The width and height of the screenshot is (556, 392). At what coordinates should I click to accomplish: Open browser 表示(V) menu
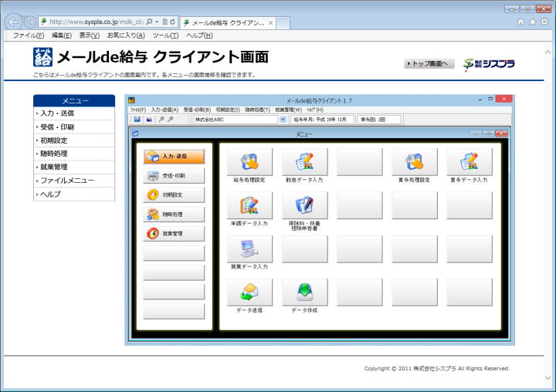[90, 35]
